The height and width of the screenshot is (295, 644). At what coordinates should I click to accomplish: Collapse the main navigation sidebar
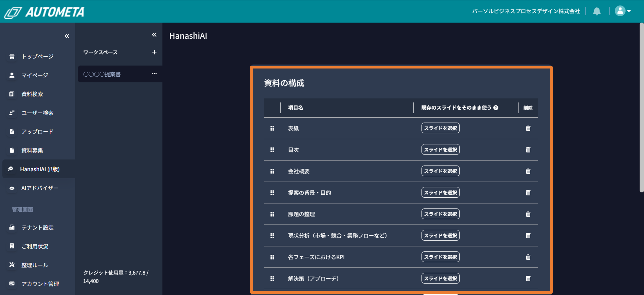tap(67, 36)
